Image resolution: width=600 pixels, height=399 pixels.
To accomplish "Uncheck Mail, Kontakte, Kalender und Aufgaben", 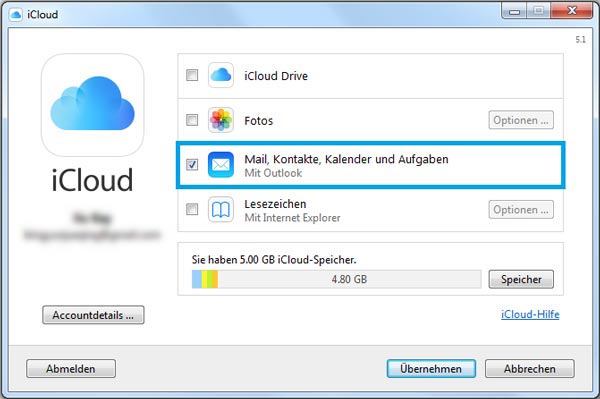I will [192, 164].
